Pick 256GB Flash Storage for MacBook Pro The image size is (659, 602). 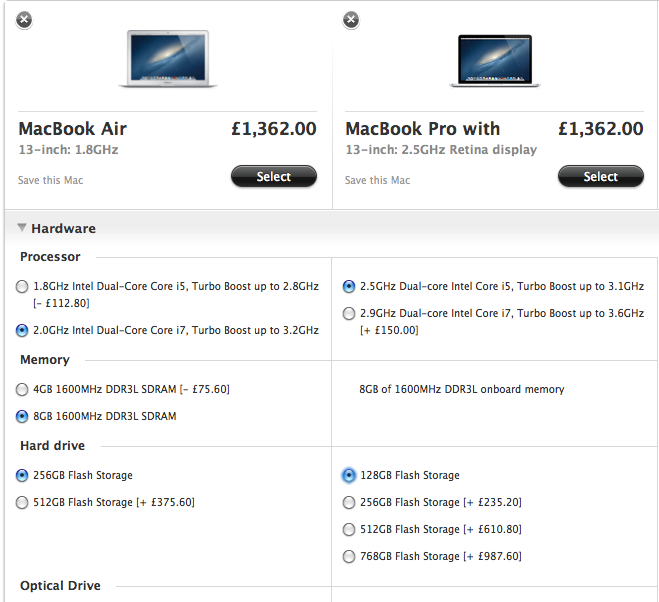click(x=349, y=503)
